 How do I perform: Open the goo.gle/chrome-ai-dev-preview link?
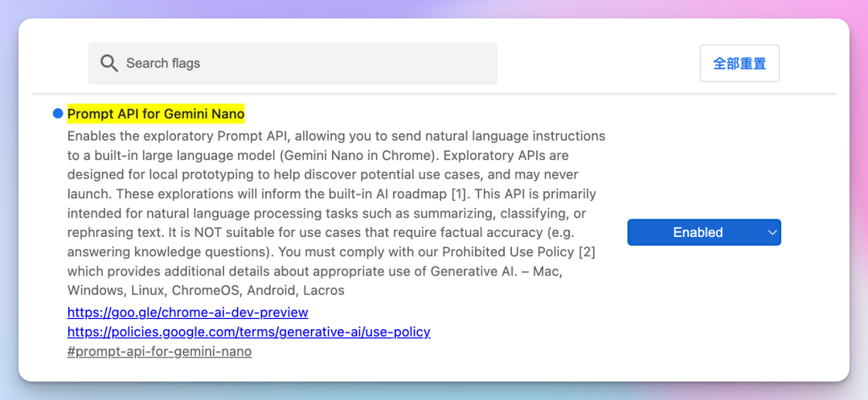(x=187, y=312)
